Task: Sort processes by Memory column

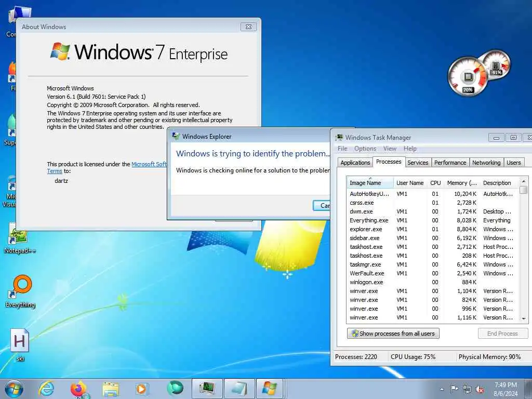Action: (462, 183)
